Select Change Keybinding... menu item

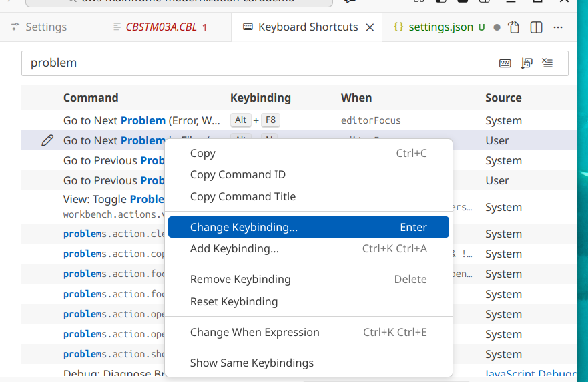pyautogui.click(x=244, y=227)
